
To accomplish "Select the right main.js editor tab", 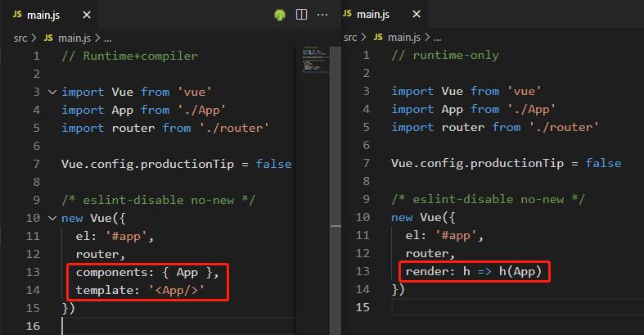I will (x=383, y=15).
